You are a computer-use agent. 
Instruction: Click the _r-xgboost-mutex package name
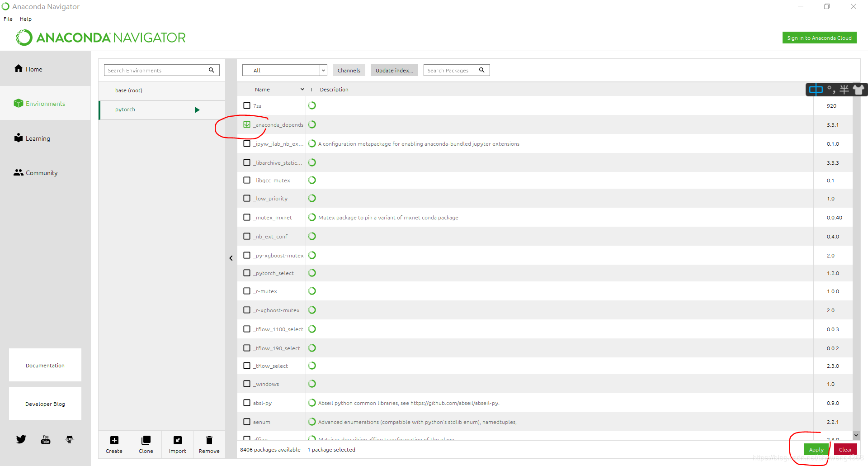[x=276, y=310]
